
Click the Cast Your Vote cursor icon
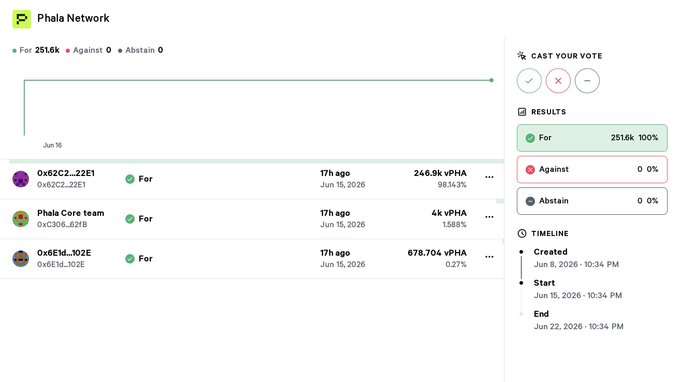522,56
